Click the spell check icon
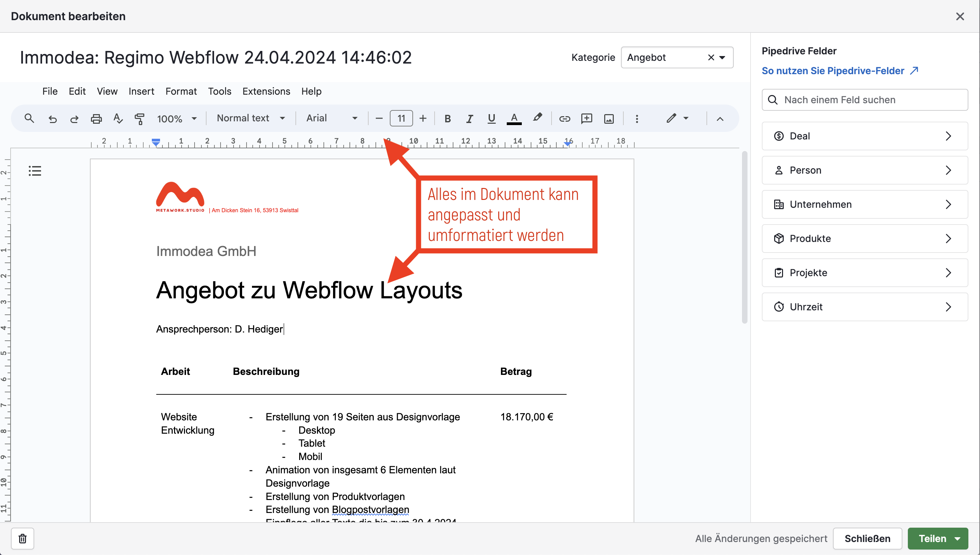The height and width of the screenshot is (555, 980). 118,119
